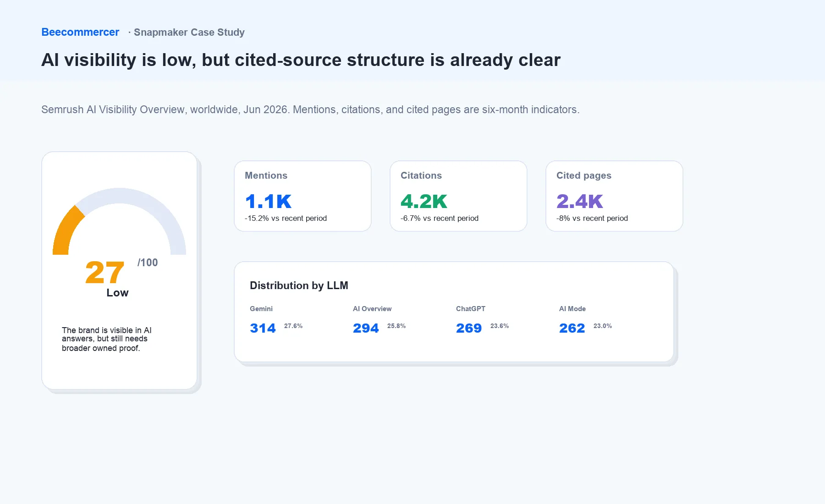Viewport: 825px width, 504px height.
Task: Click the 4.2K citations value
Action: (x=423, y=201)
